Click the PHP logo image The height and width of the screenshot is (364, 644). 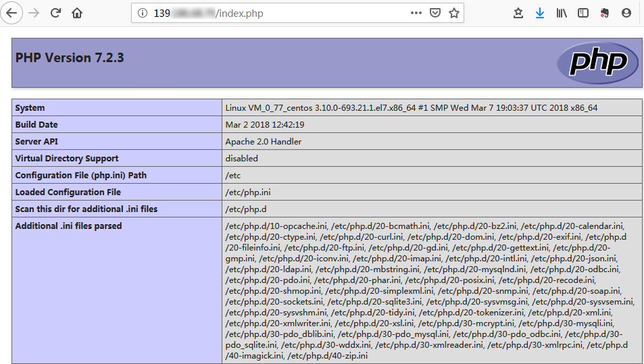(598, 63)
